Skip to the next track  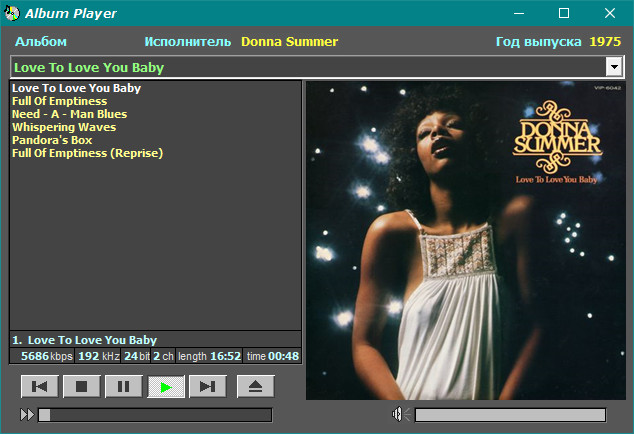coord(208,387)
